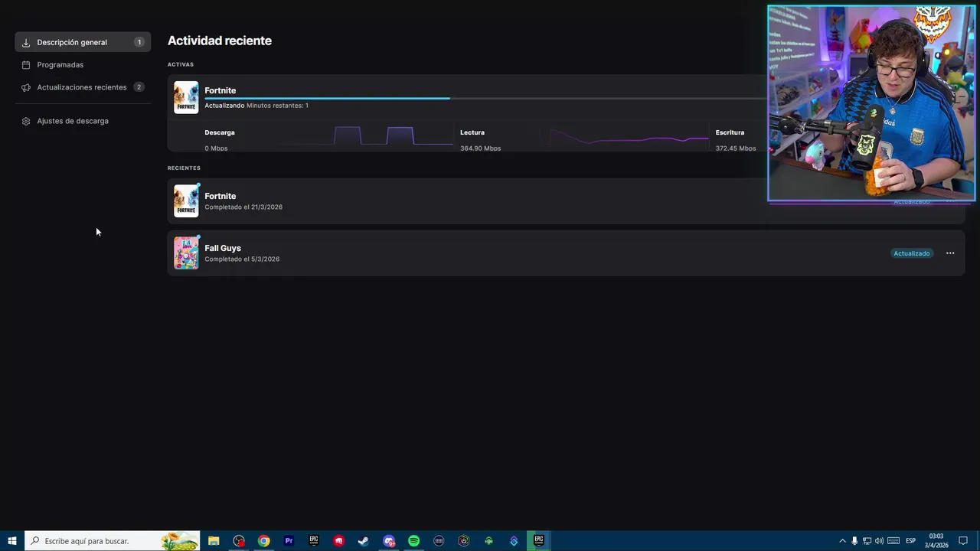The image size is (980, 551).
Task: Click the streamer webcam overlay
Action: (x=871, y=103)
